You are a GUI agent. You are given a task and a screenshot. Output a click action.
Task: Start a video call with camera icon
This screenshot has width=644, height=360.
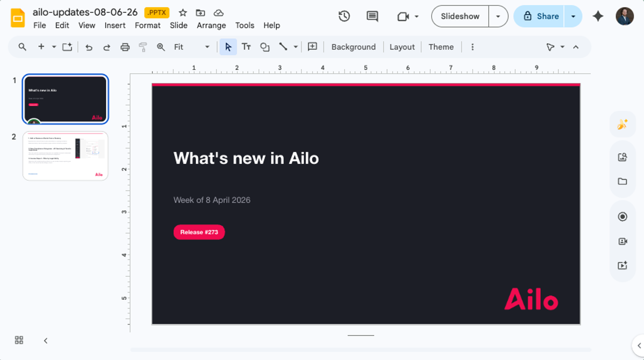coord(403,17)
